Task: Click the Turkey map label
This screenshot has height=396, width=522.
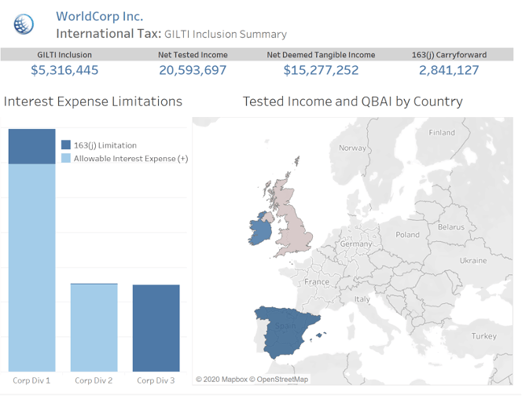Action: 484,336
